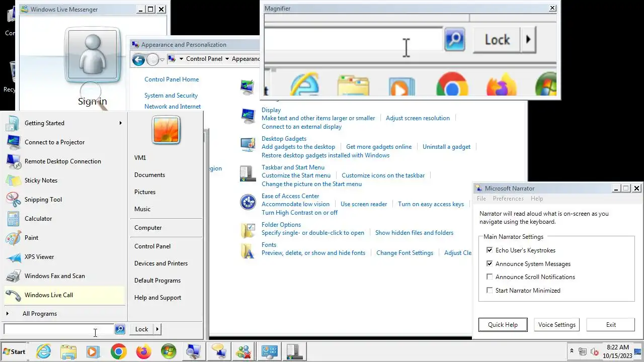This screenshot has height=362, width=644.
Task: Launch Remote Desktop Connection
Action: tap(63, 161)
